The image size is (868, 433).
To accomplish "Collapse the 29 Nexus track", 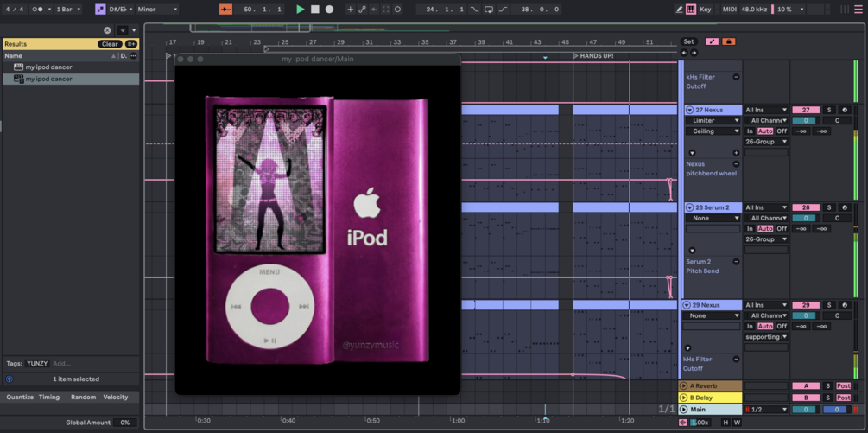I will (687, 305).
